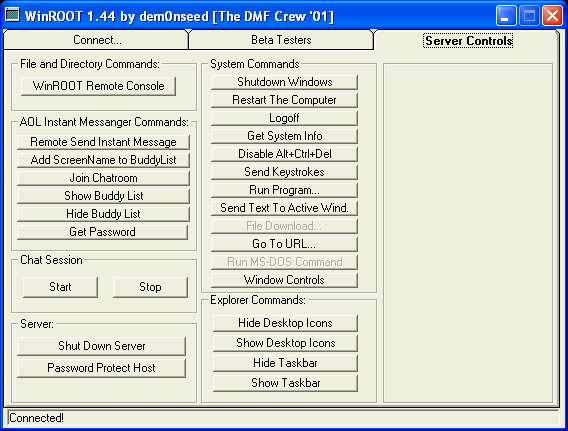Click Password Protect Host button
This screenshot has width=568, height=431.
click(101, 368)
